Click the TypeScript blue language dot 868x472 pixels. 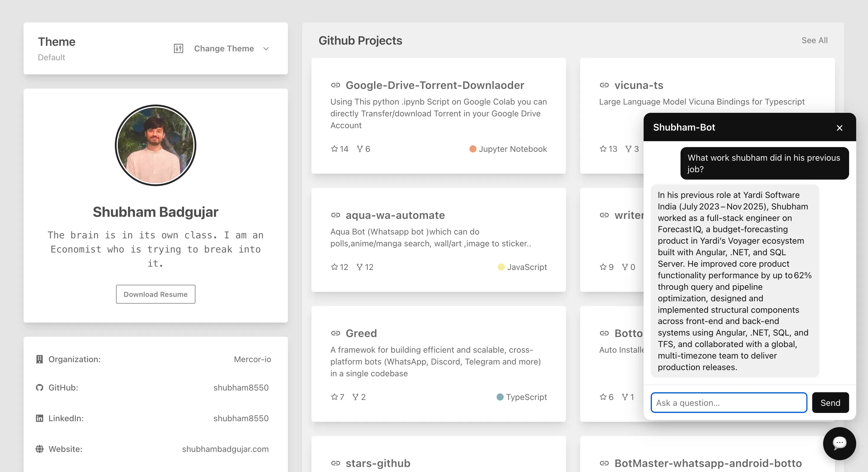tap(500, 397)
